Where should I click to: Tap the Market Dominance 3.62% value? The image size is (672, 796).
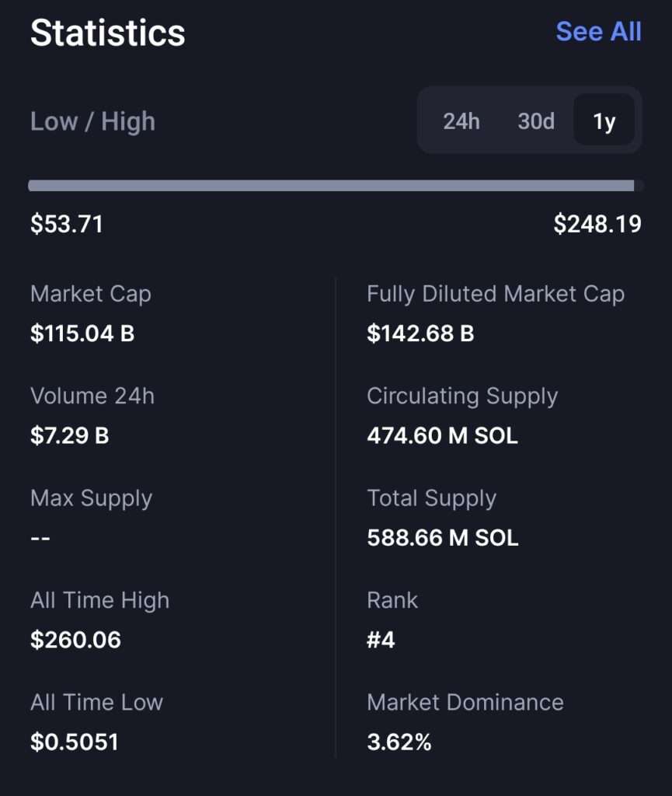(399, 742)
